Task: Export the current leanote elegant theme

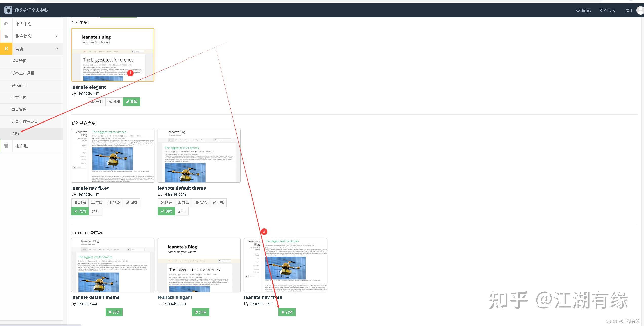Action: click(97, 102)
